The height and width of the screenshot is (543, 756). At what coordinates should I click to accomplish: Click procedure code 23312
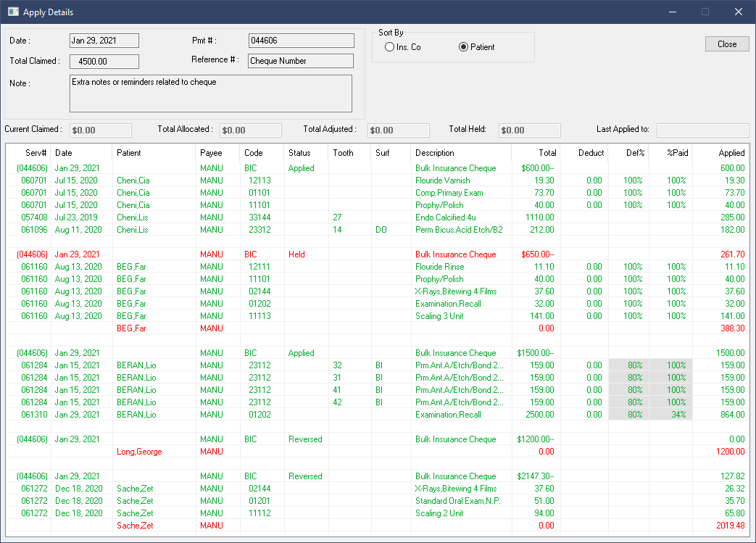pyautogui.click(x=260, y=230)
